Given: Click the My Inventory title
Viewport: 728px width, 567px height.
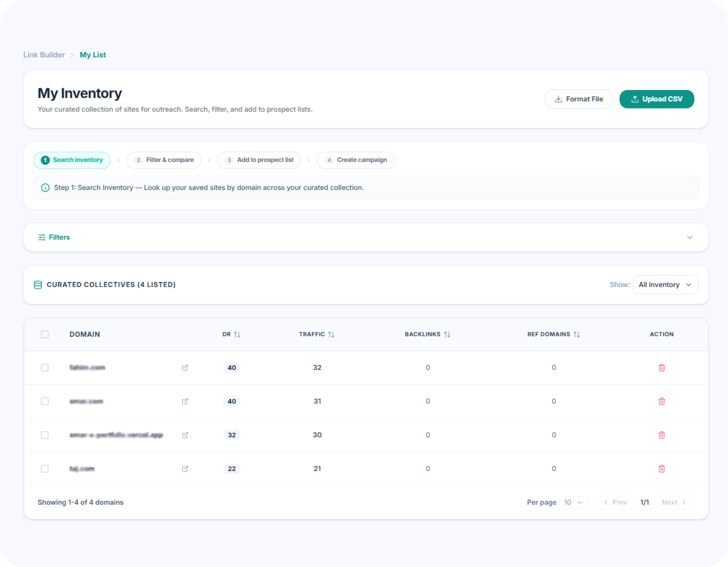Looking at the screenshot, I should click(x=80, y=93).
